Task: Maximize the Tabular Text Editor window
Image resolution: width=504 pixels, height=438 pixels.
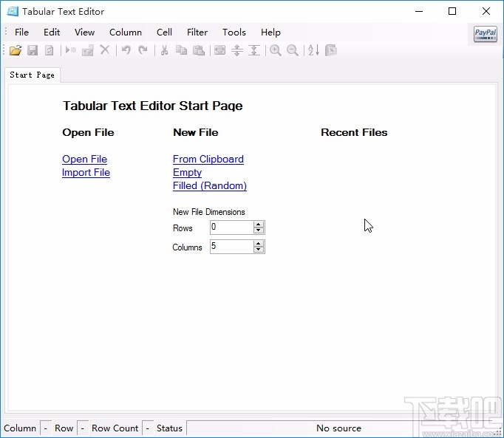Action: point(452,11)
